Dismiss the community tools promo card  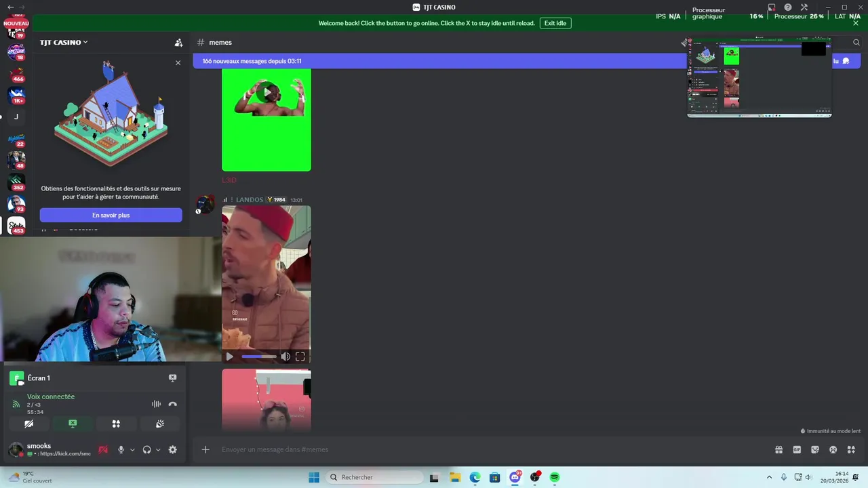(178, 63)
